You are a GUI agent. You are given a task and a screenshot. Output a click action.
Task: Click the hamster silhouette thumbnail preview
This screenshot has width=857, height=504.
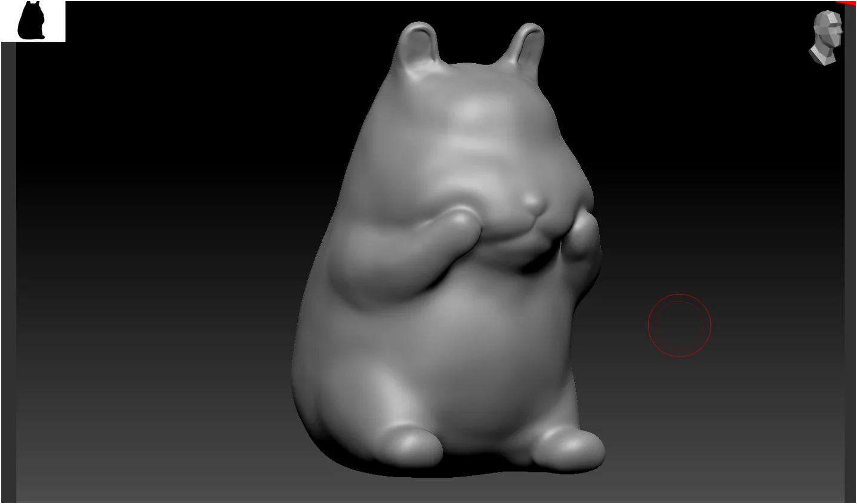click(x=33, y=21)
